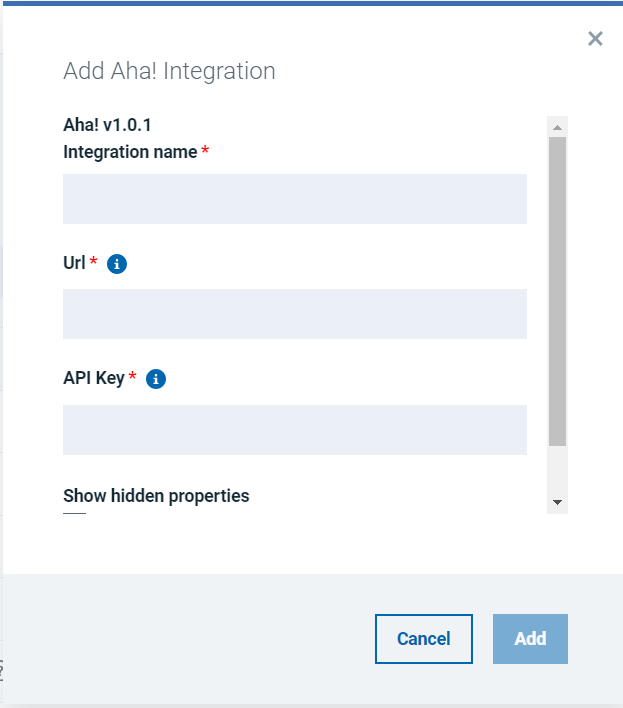The image size is (623, 708).
Task: Click the Add button
Action: [x=530, y=639]
